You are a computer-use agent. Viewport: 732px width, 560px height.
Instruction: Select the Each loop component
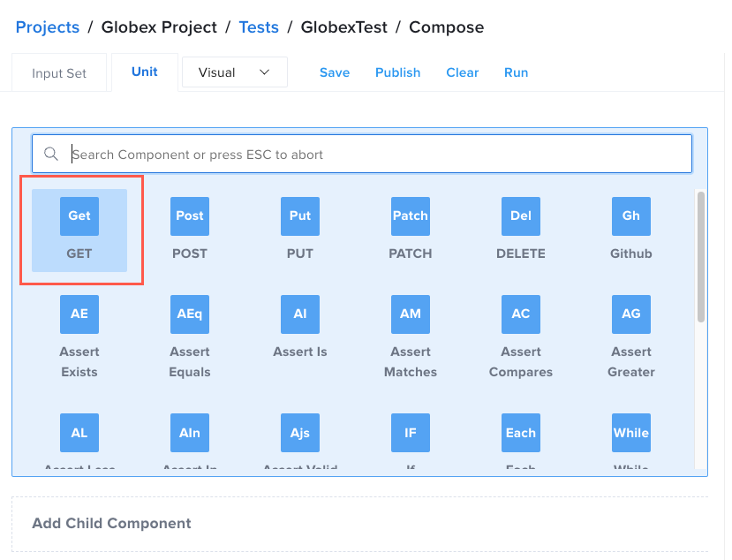click(520, 433)
